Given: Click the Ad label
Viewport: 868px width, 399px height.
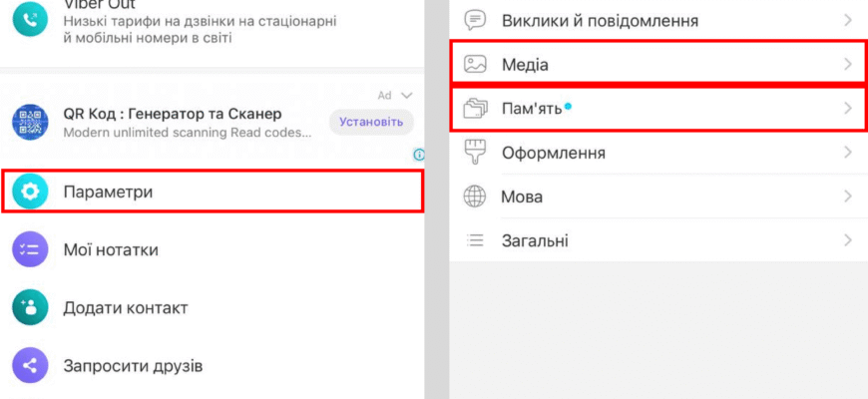Looking at the screenshot, I should (x=385, y=96).
